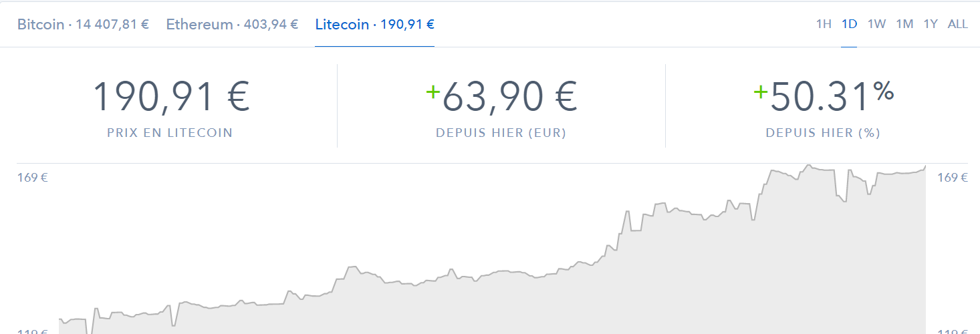The image size is (980, 334).
Task: Click the green plus before 63,90 €
Action: point(433,92)
